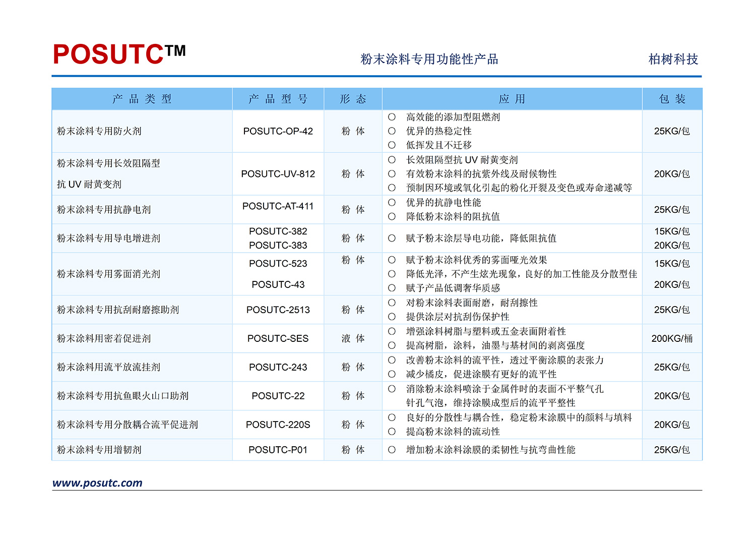Click the bullet beside 优异的抗静电性能
Screen dimensions: 756x535
[392, 202]
